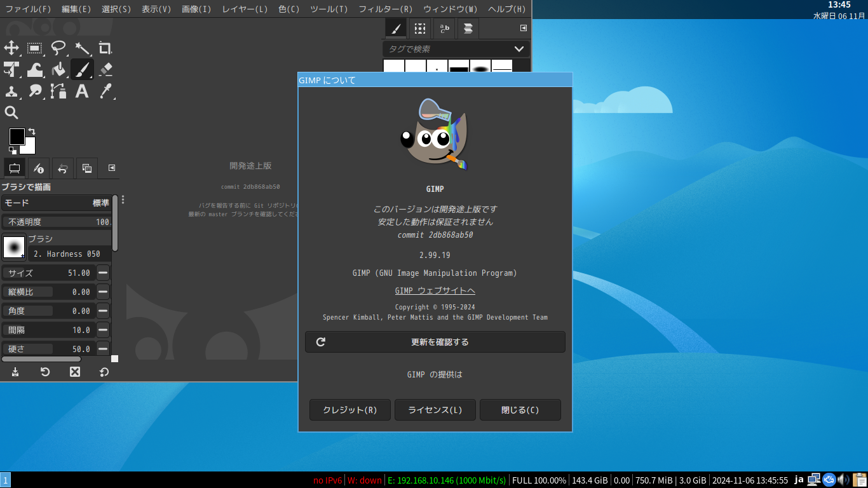The width and height of the screenshot is (868, 488).
Task: Click the 硬さ hardness slider
Action: (x=48, y=349)
